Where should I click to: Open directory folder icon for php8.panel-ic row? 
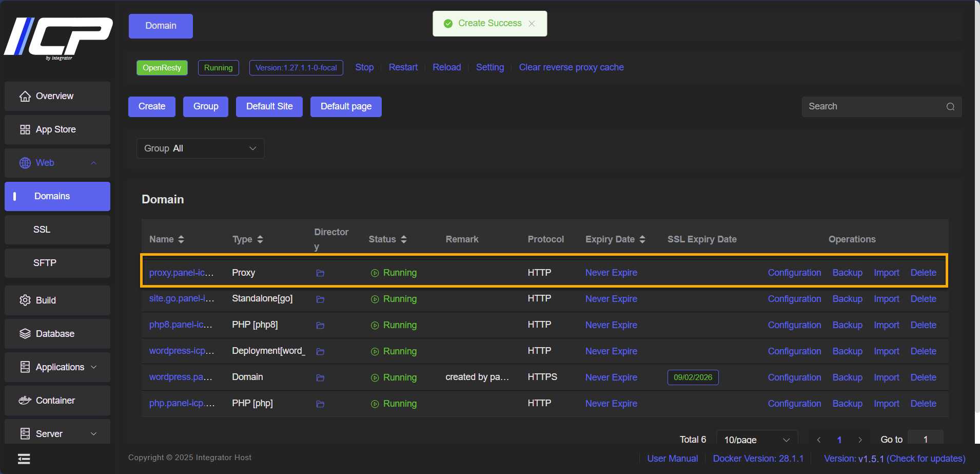coord(320,326)
